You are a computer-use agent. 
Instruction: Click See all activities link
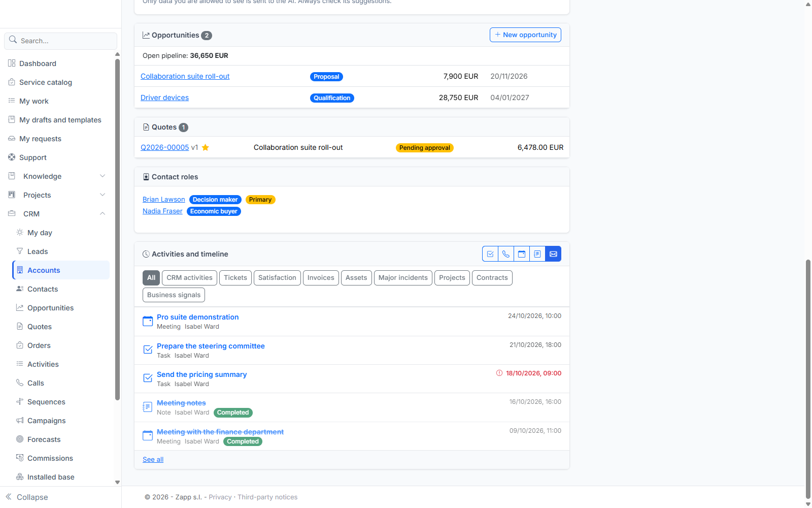(x=153, y=460)
